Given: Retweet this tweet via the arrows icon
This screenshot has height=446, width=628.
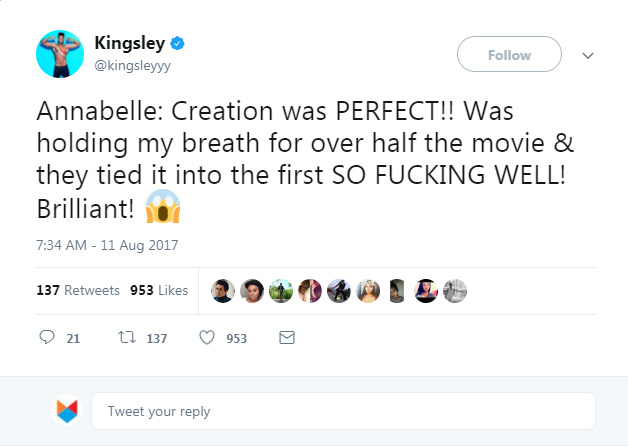Looking at the screenshot, I should click(127, 338).
